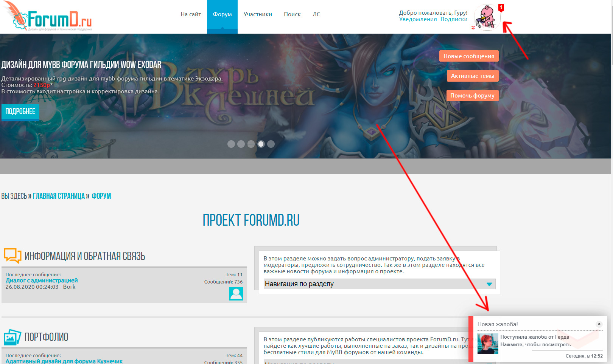
Task: Click the 'Тем: 44' counter in Портфолио
Action: (234, 355)
